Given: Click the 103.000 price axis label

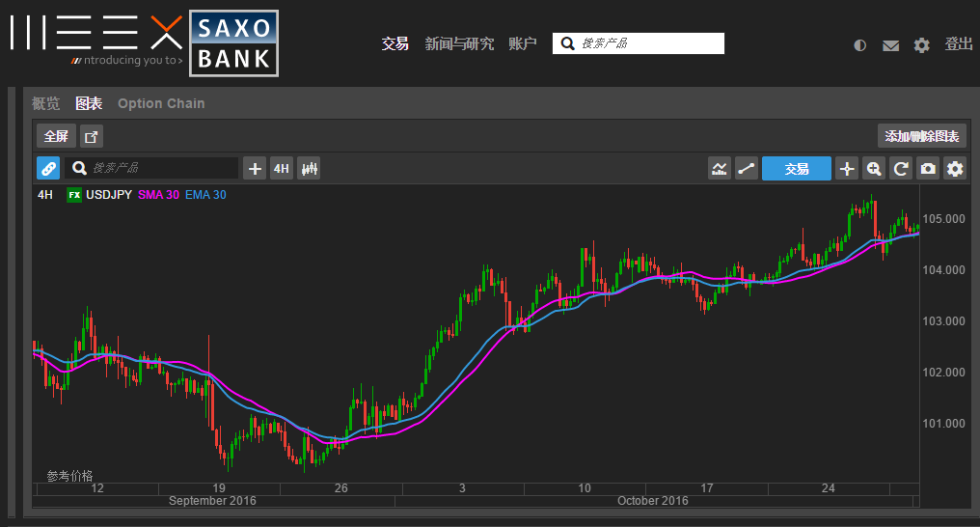Looking at the screenshot, I should pyautogui.click(x=943, y=321).
